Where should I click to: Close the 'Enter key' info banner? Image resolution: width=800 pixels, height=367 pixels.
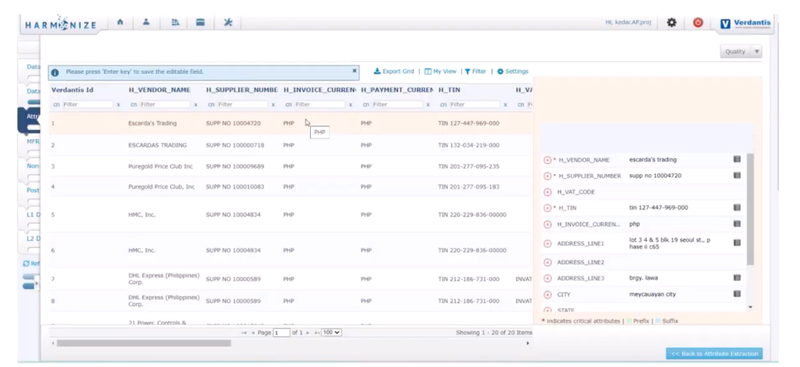pos(354,71)
